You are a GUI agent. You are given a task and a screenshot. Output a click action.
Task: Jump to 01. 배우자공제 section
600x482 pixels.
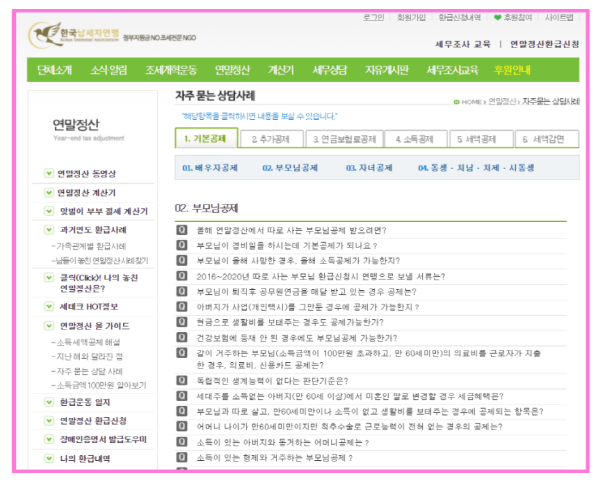click(x=210, y=168)
